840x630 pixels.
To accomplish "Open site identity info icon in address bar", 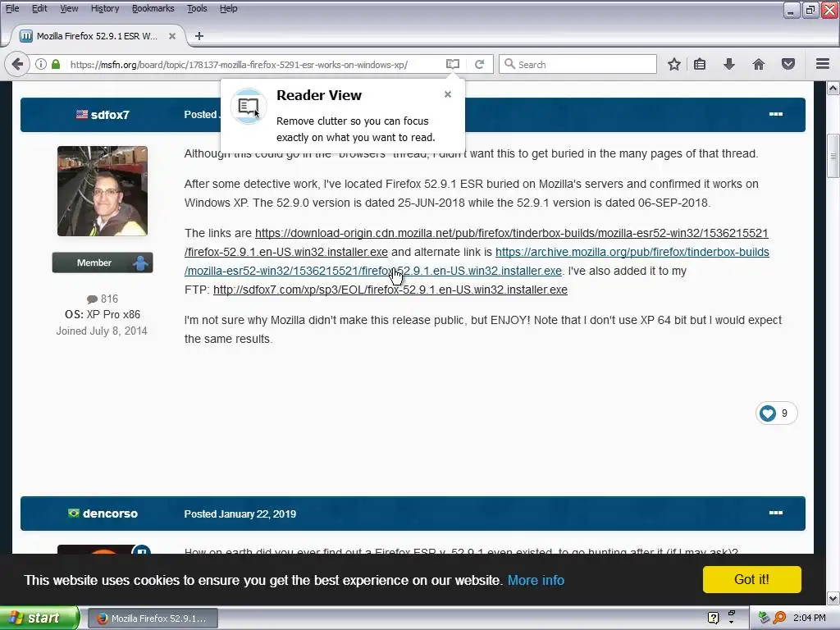I will (41, 64).
